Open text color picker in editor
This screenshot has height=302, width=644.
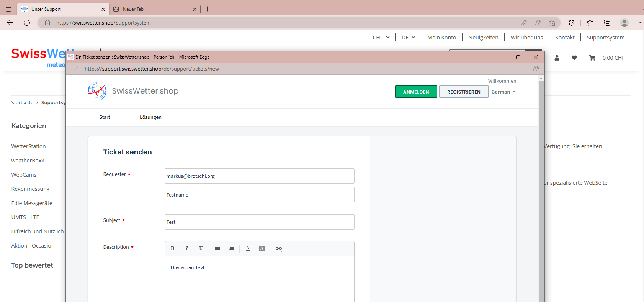pyautogui.click(x=248, y=248)
